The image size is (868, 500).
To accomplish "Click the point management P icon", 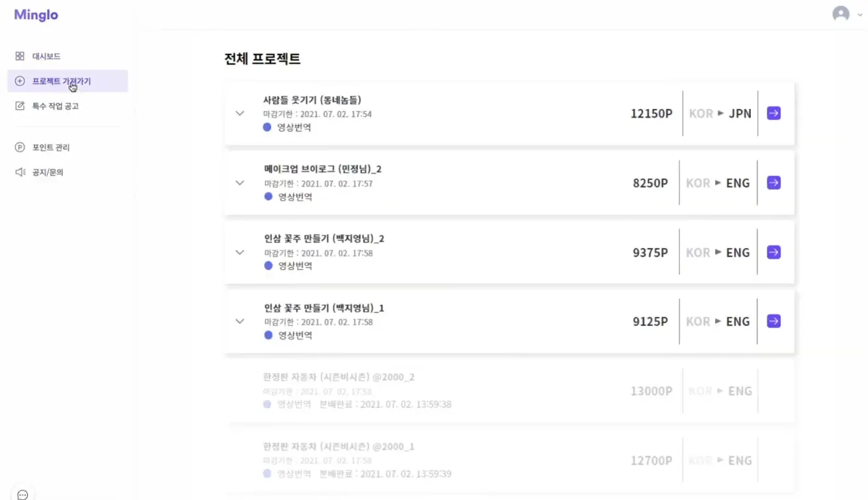I will coord(20,147).
